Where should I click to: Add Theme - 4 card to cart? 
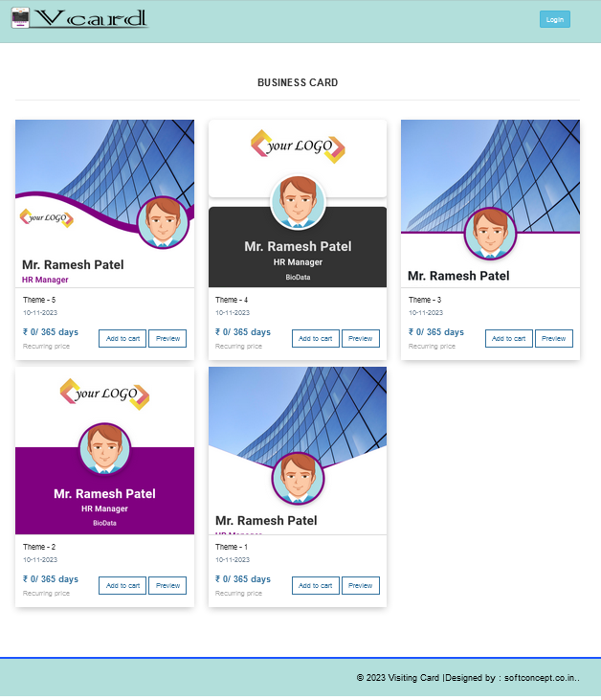(316, 338)
